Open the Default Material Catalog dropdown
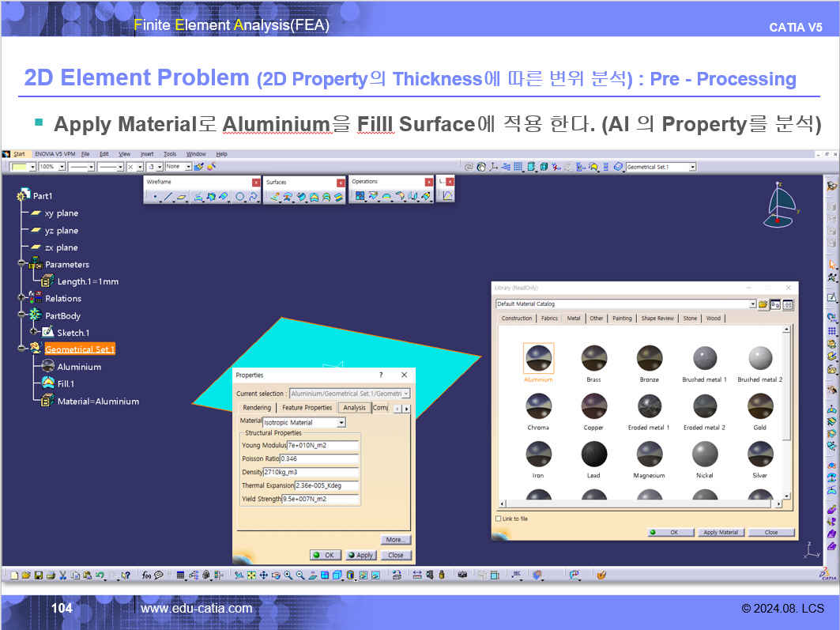 tap(752, 304)
